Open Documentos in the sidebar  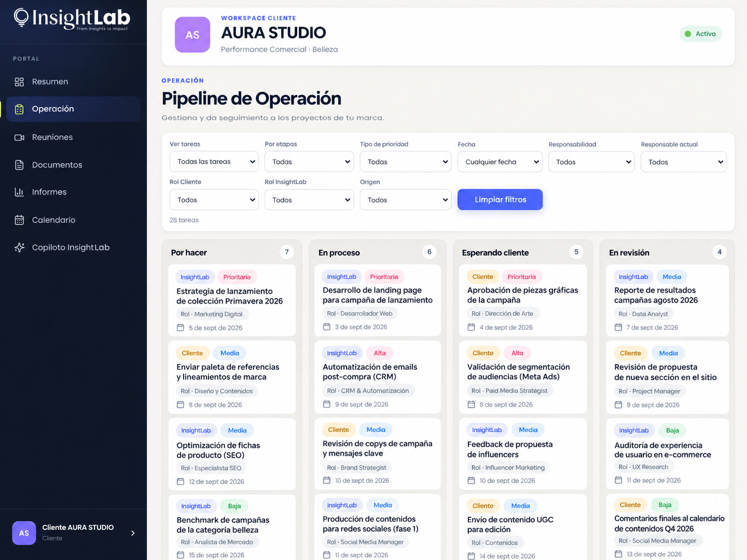click(73, 165)
